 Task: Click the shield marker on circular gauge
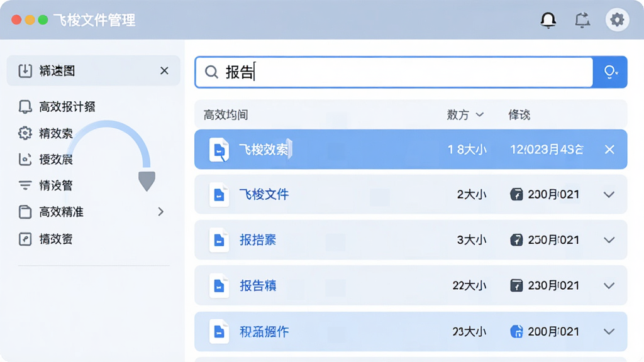[147, 181]
